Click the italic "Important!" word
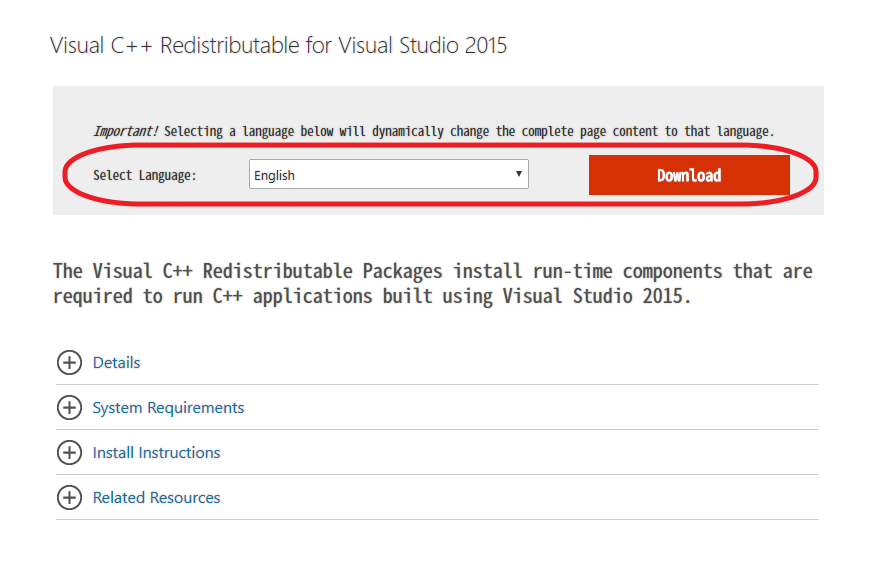 click(126, 132)
